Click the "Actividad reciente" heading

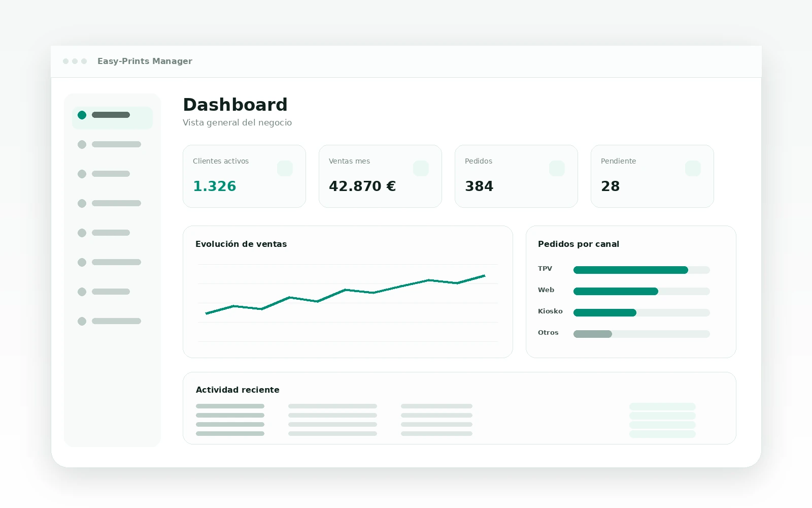238,390
